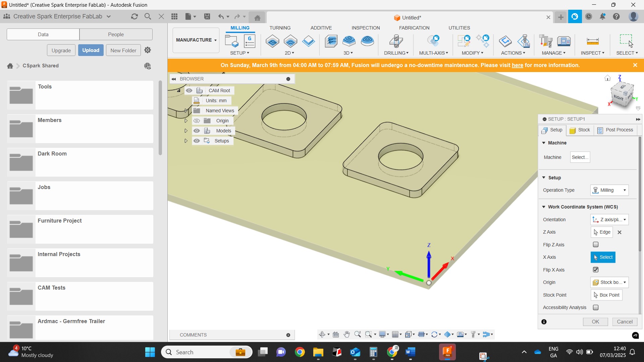
Task: Toggle visibility of CAM Root
Action: [189, 90]
